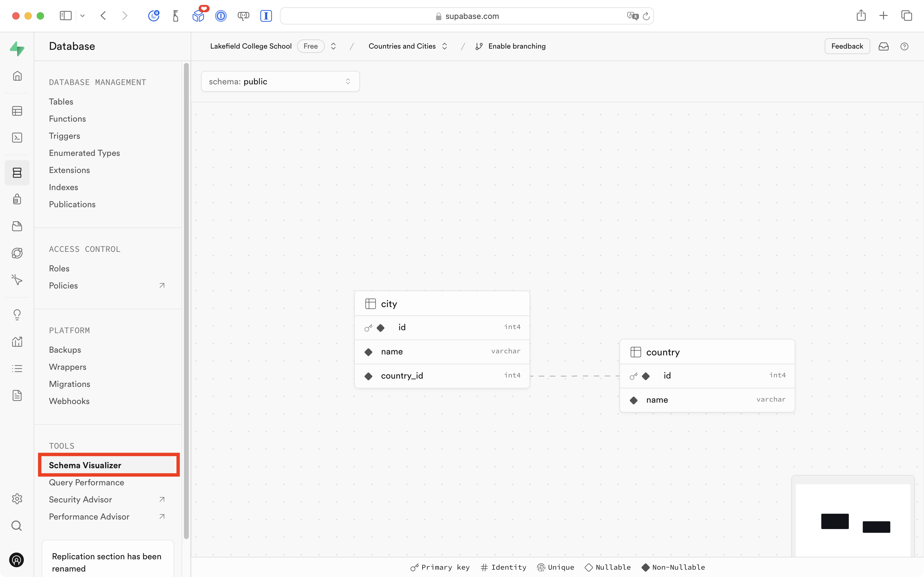Toggle the Safari sidebar button
Screen dimensions: 924x577
[x=66, y=16]
